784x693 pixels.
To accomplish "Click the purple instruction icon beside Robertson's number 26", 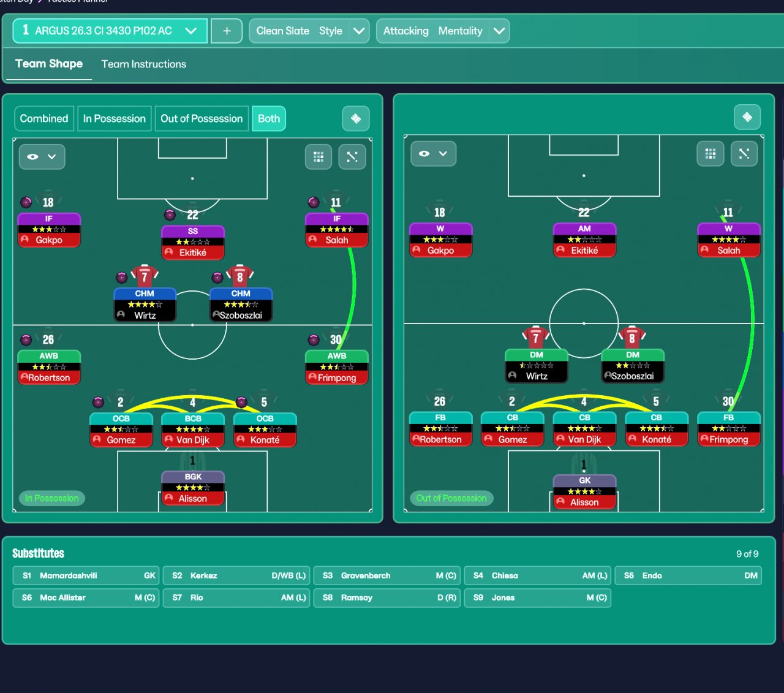I will pos(26,339).
